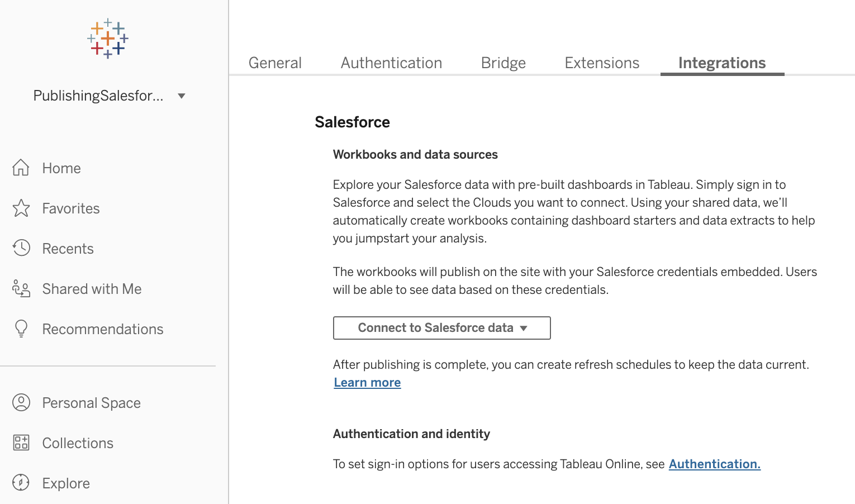Select the Integrations tab
The image size is (855, 504).
click(721, 63)
